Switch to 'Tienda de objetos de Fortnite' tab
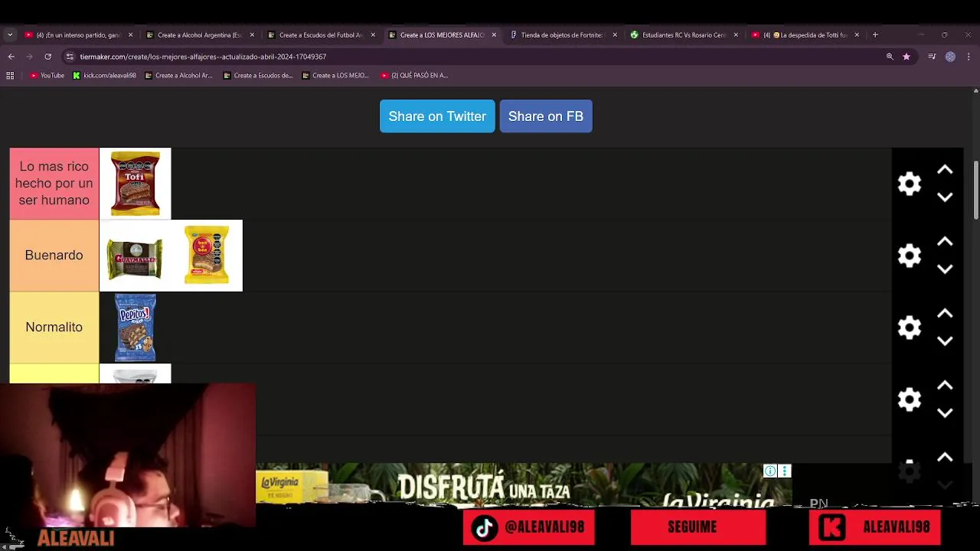 (562, 34)
